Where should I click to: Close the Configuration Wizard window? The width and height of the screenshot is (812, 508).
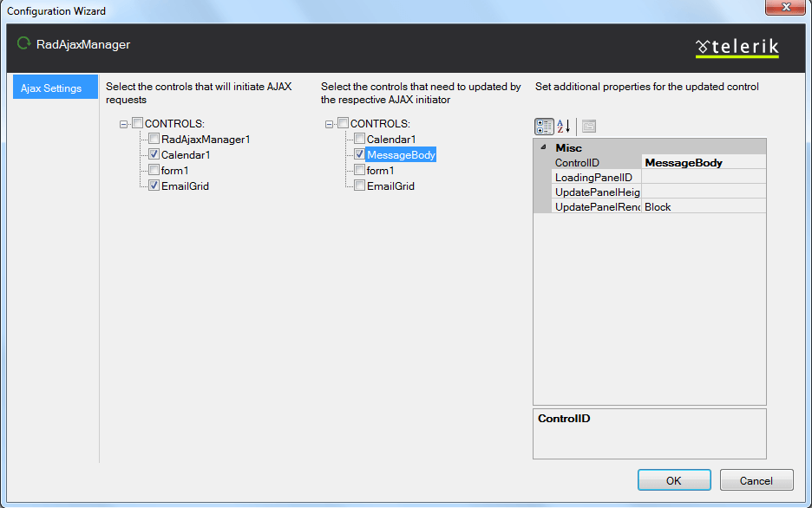[x=786, y=7]
